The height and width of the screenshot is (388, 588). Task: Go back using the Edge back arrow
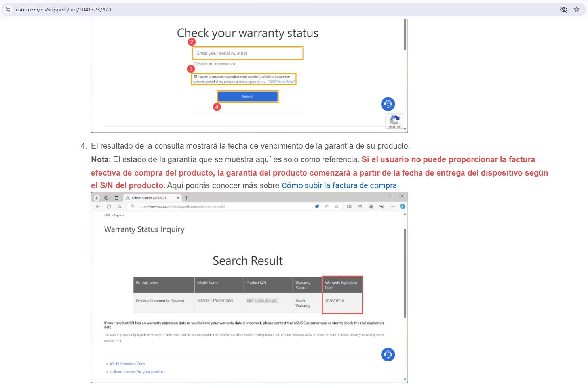(98, 206)
